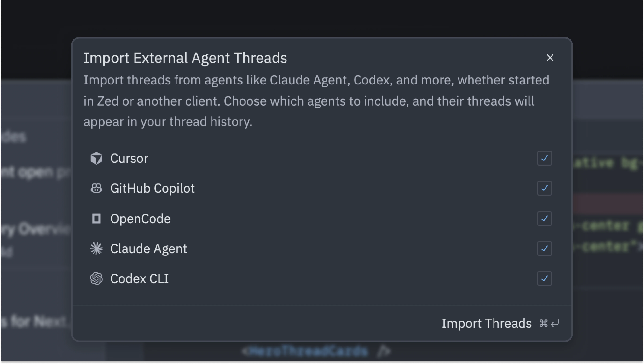Close the Import External Agent Threads dialog
This screenshot has width=644, height=364.
(x=550, y=58)
